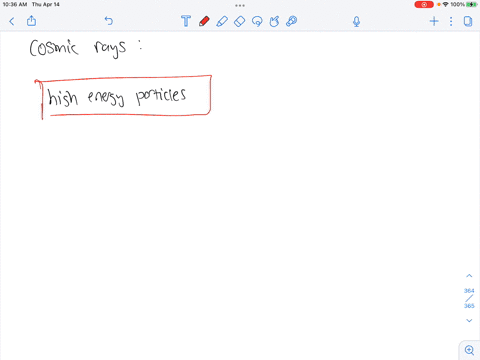Go to previous page with up chevron
The height and width of the screenshot is (360, 480).
pyautogui.click(x=469, y=276)
